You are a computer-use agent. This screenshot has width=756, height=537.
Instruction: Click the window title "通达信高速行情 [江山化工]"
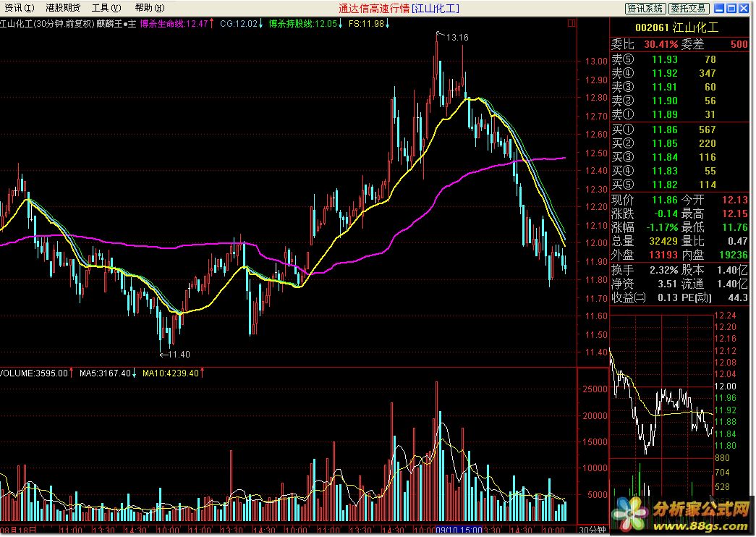tap(399, 8)
